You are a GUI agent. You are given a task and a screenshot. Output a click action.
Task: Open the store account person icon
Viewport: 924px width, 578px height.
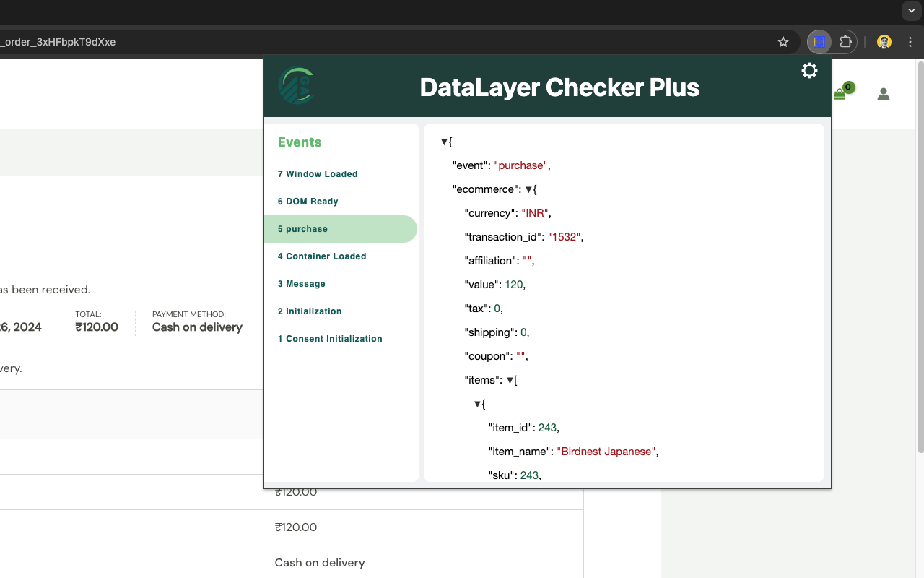[883, 93]
